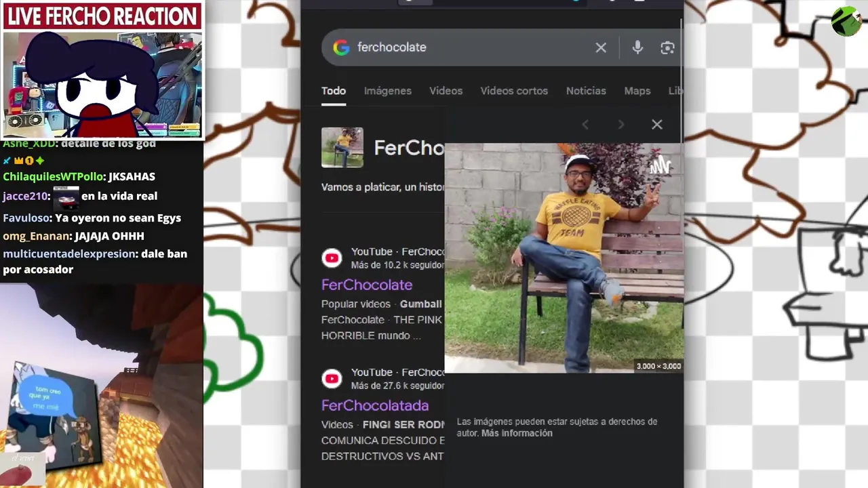The width and height of the screenshot is (868, 488).
Task: Click username jacce210 in chat
Action: pyautogui.click(x=24, y=196)
